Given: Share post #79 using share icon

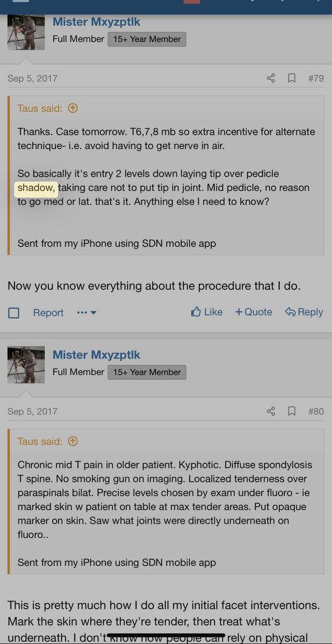Looking at the screenshot, I should point(271,78).
